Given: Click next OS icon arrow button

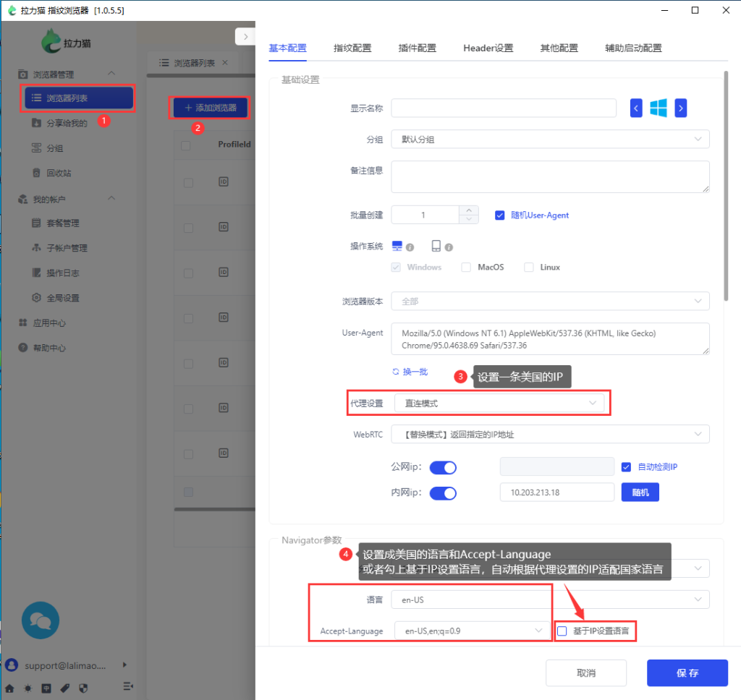Looking at the screenshot, I should (x=680, y=108).
